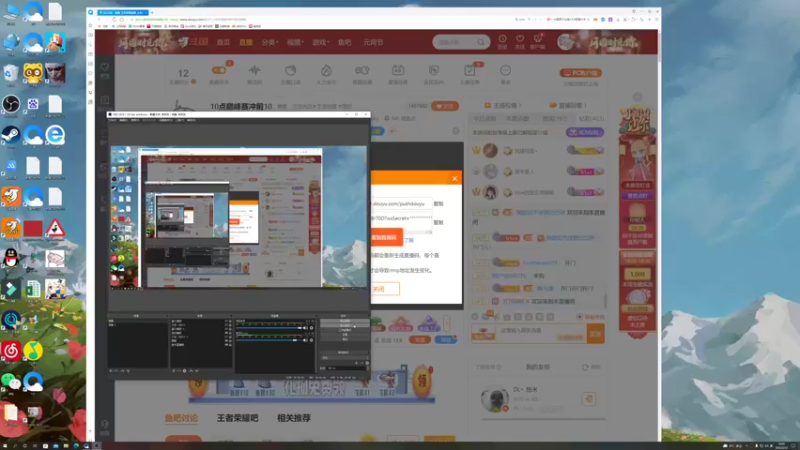Viewport: 800px width, 450px height.
Task: Open the QQ penguin desktop icon
Action: pyautogui.click(x=11, y=258)
